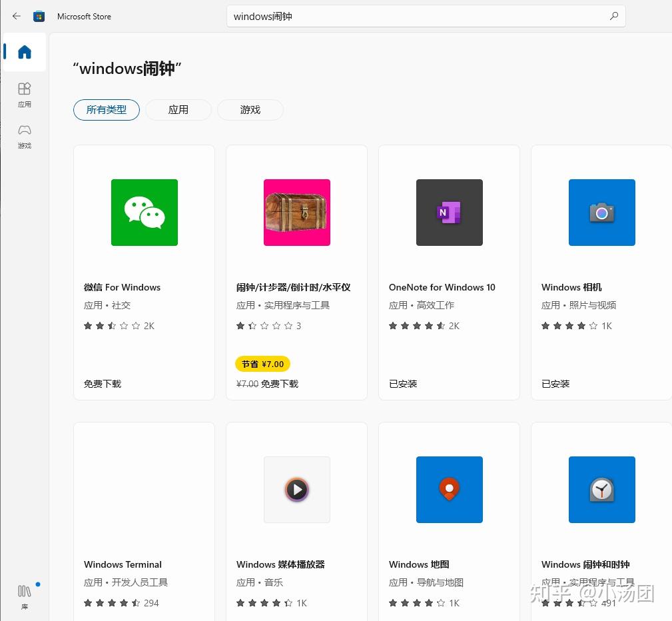Click the Windows clock app icon
This screenshot has width=672, height=621.
coord(601,489)
